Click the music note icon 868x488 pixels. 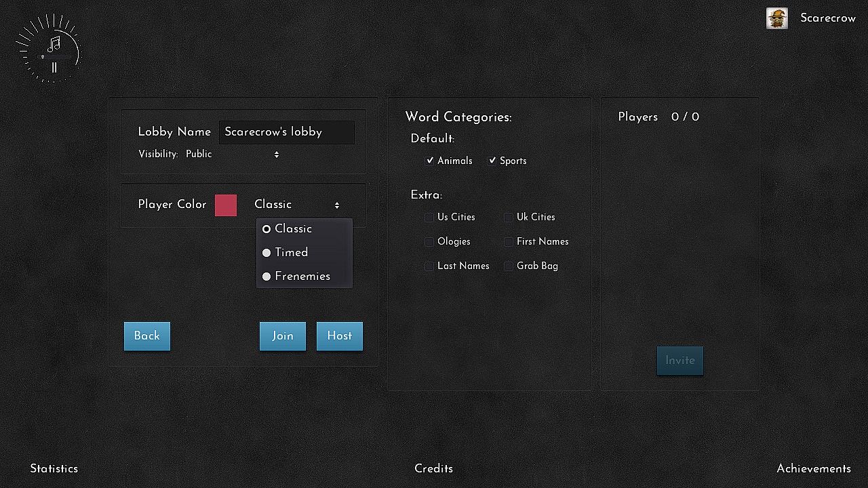(x=54, y=44)
